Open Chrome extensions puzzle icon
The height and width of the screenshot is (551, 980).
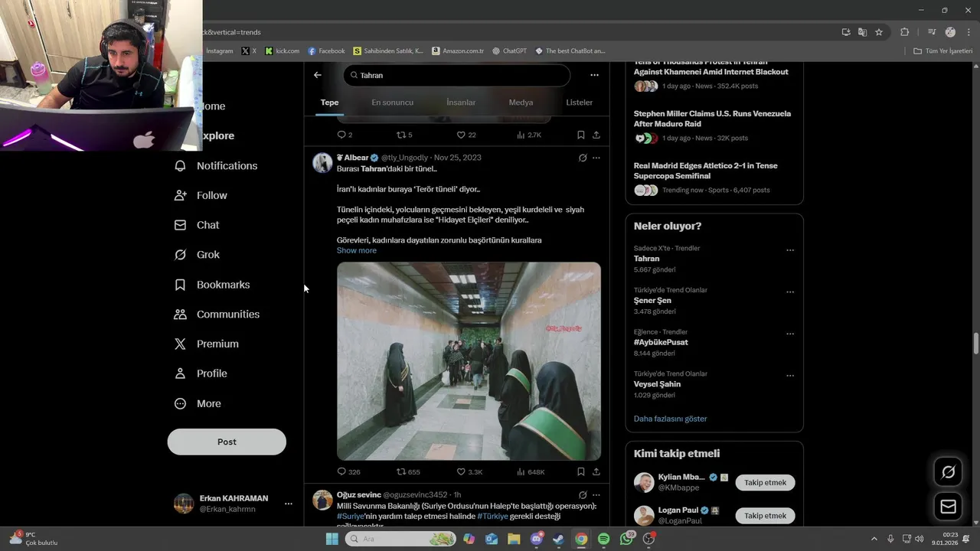click(x=905, y=32)
